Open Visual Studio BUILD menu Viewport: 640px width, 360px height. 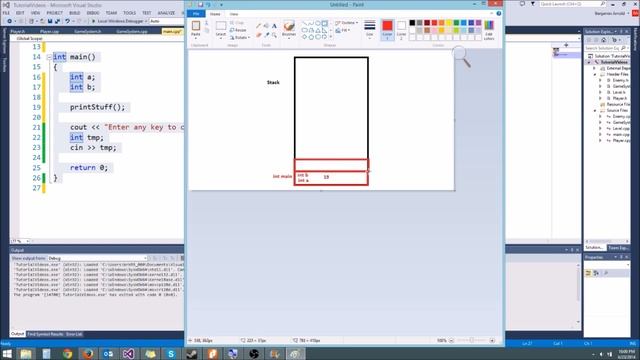pyautogui.click(x=75, y=13)
